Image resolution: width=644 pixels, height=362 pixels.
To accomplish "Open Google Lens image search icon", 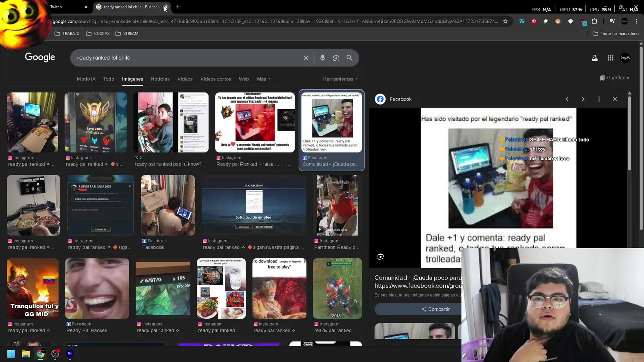I will tap(336, 58).
